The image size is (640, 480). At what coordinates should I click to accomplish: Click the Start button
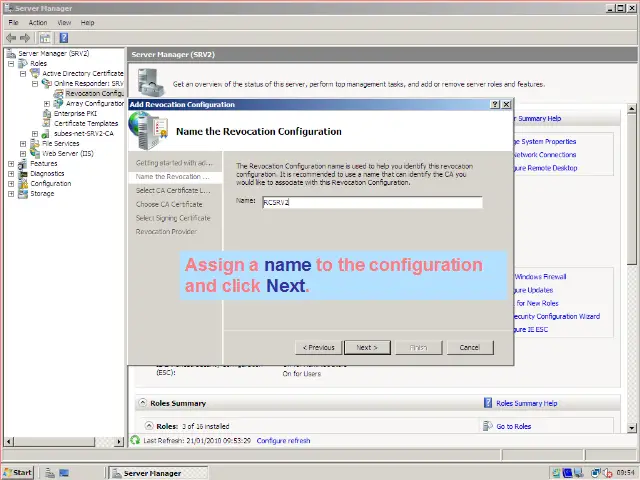click(18, 472)
